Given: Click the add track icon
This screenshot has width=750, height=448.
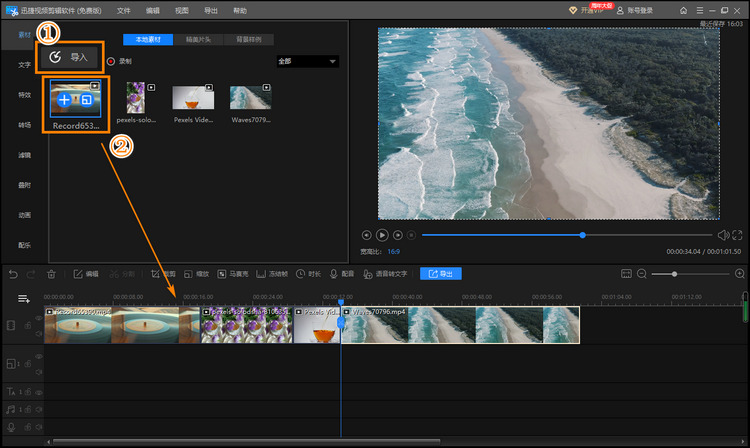Looking at the screenshot, I should pos(23,299).
